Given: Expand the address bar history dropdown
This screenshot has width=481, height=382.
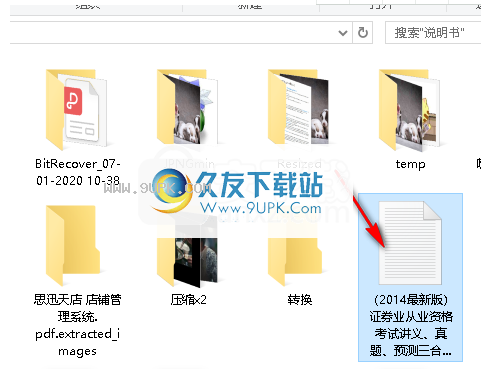Looking at the screenshot, I should (343, 33).
